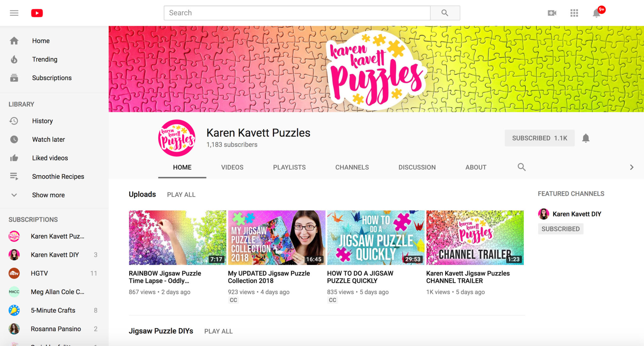644x346 pixels.
Task: Click the Meg Allan Cole C... name
Action: coord(58,292)
